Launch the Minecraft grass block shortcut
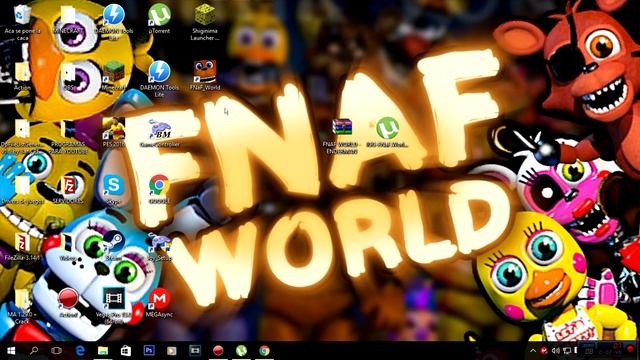This screenshot has height=360, width=640. point(113,72)
